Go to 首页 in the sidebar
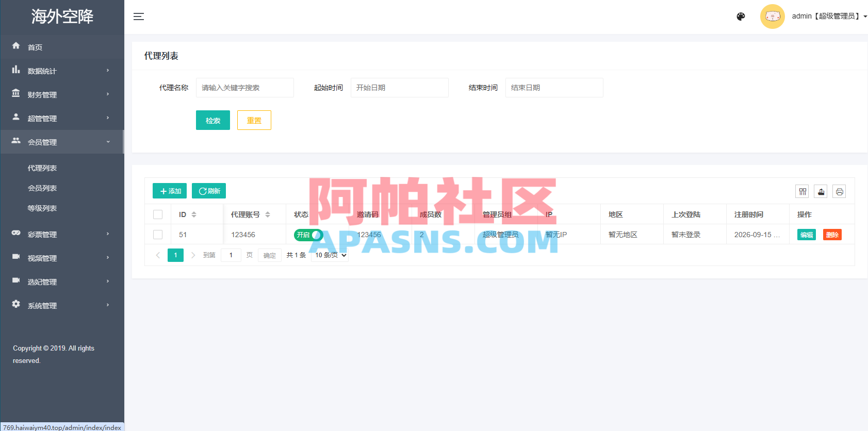 pos(35,47)
